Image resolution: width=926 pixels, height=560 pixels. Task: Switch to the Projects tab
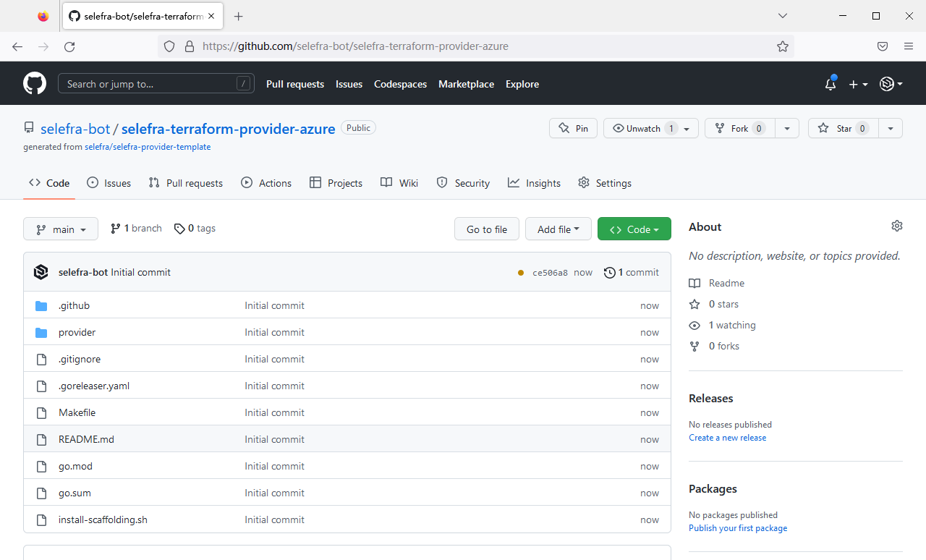coord(336,183)
